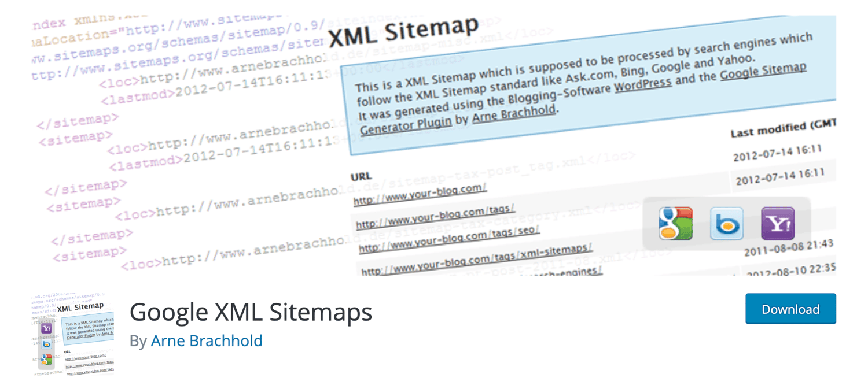Open the http://www.your-blog.com/ URL link
Screen dimensions: 868x389
tap(420, 195)
